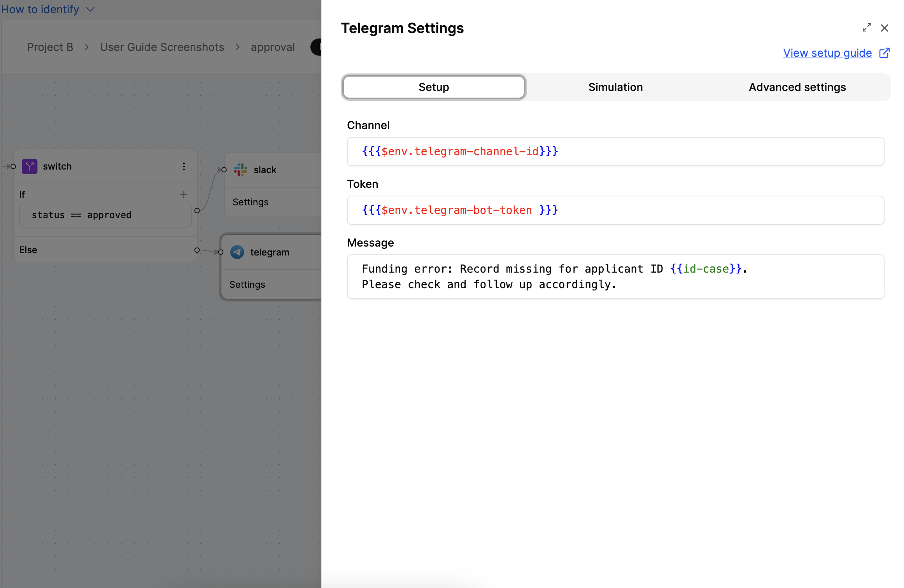Click the telegram node input connector
Viewport: 904px width, 588px height.
[x=221, y=252]
